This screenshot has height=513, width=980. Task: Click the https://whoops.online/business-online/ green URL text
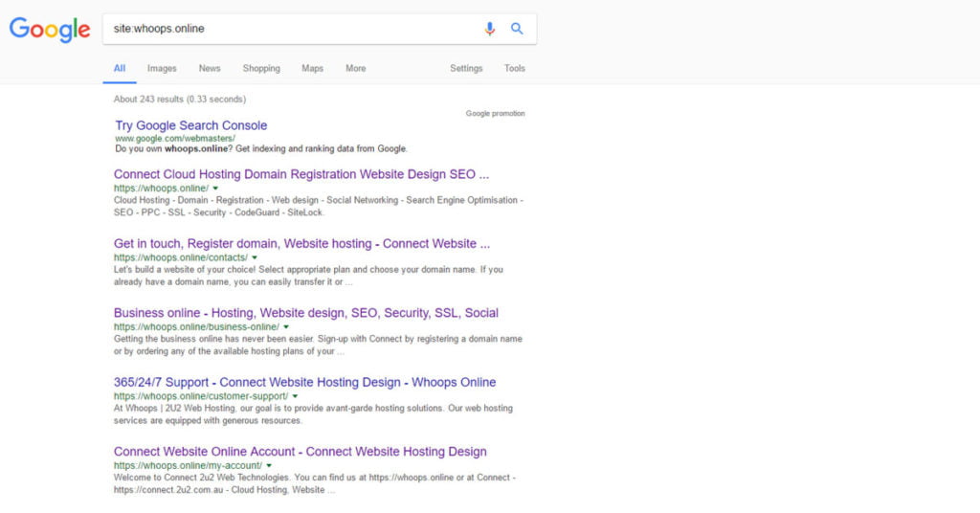click(196, 326)
